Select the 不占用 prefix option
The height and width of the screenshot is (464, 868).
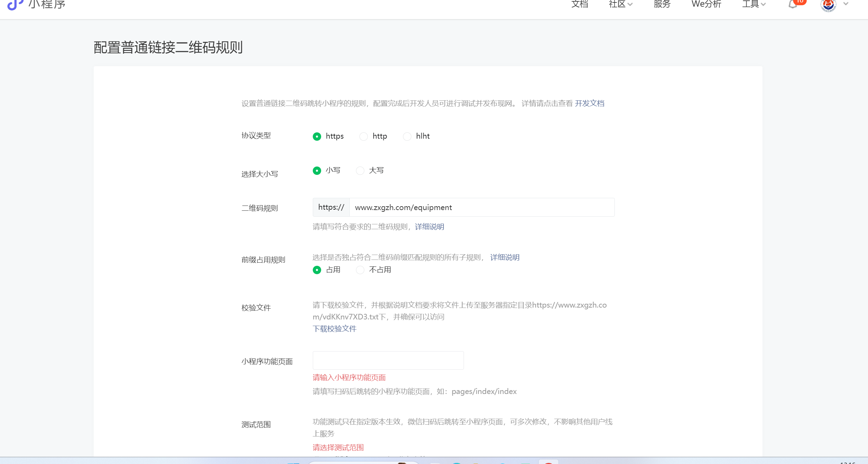pos(360,270)
